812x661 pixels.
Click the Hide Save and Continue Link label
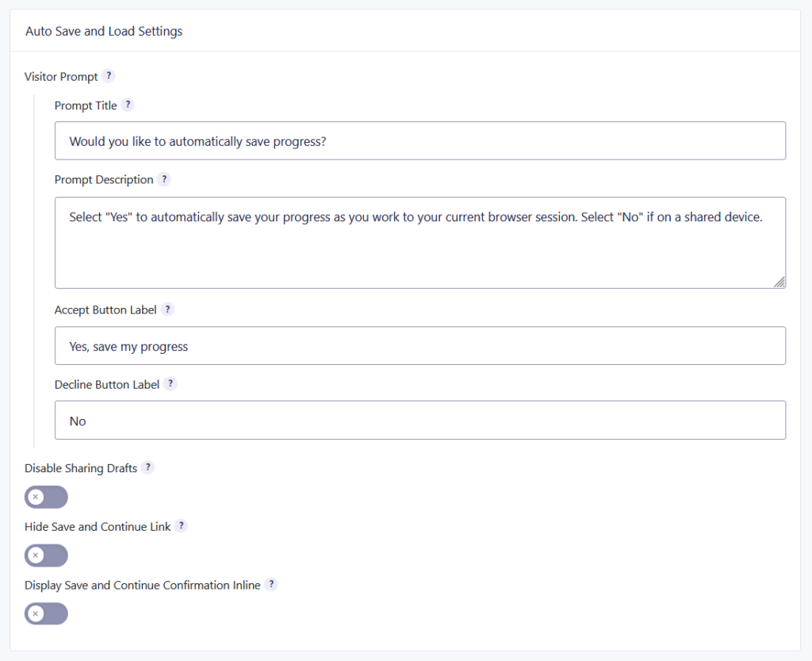98,527
